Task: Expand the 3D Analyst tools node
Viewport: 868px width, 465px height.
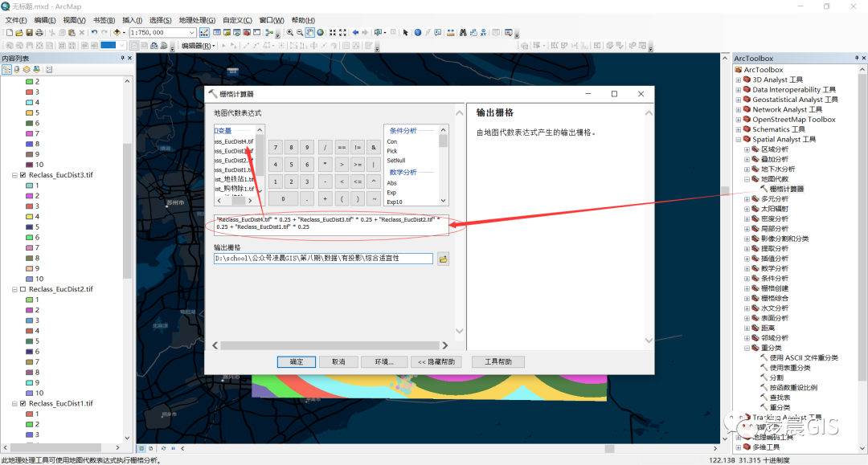Action: tap(738, 80)
